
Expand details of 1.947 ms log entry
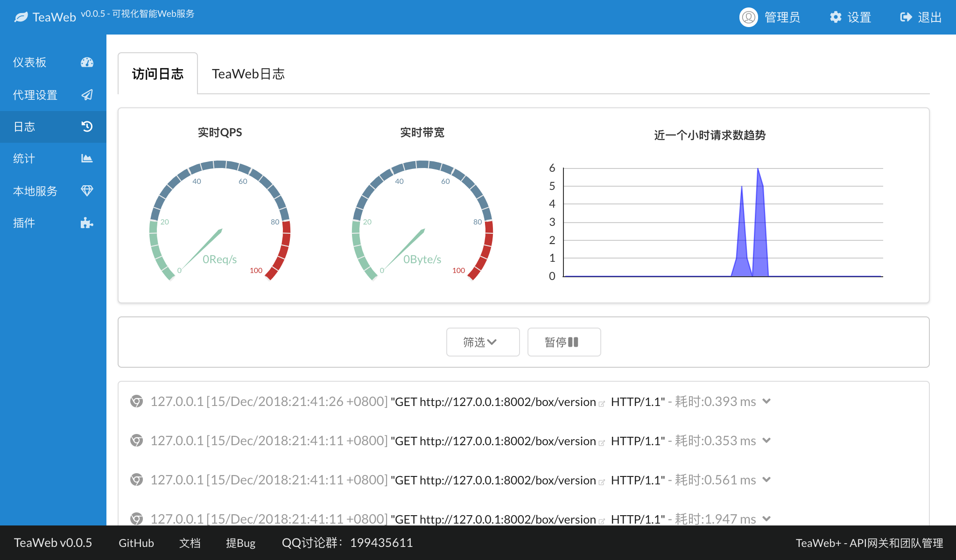[x=766, y=518]
